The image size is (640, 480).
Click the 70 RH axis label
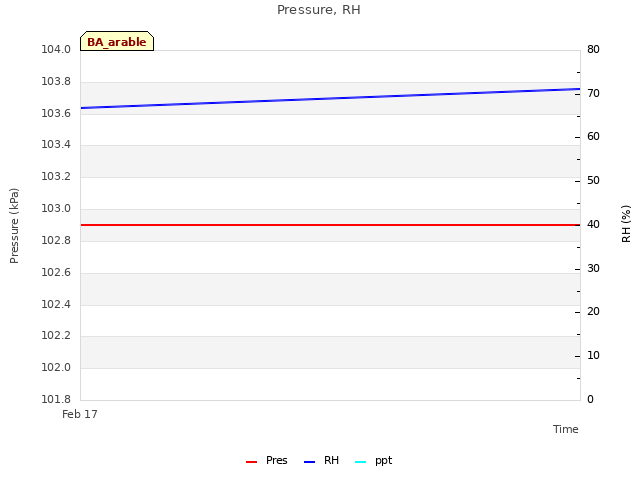(x=593, y=93)
